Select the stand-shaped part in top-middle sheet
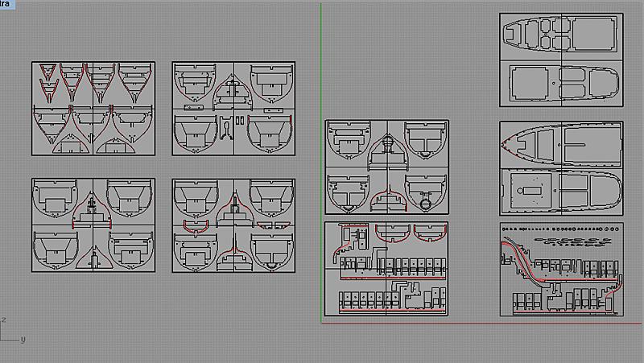644x363 pixels. coord(226,127)
